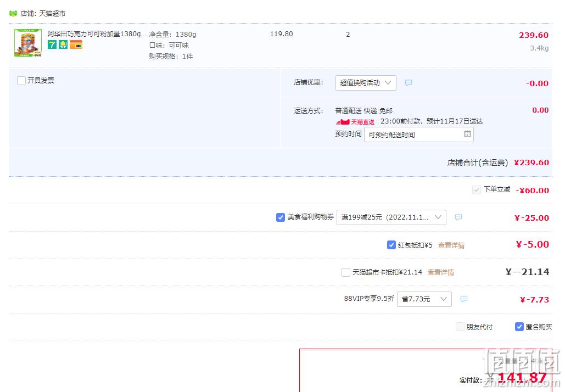The height and width of the screenshot is (392, 565).
Task: Click the green 7-day return badge
Action: pyautogui.click(x=52, y=44)
